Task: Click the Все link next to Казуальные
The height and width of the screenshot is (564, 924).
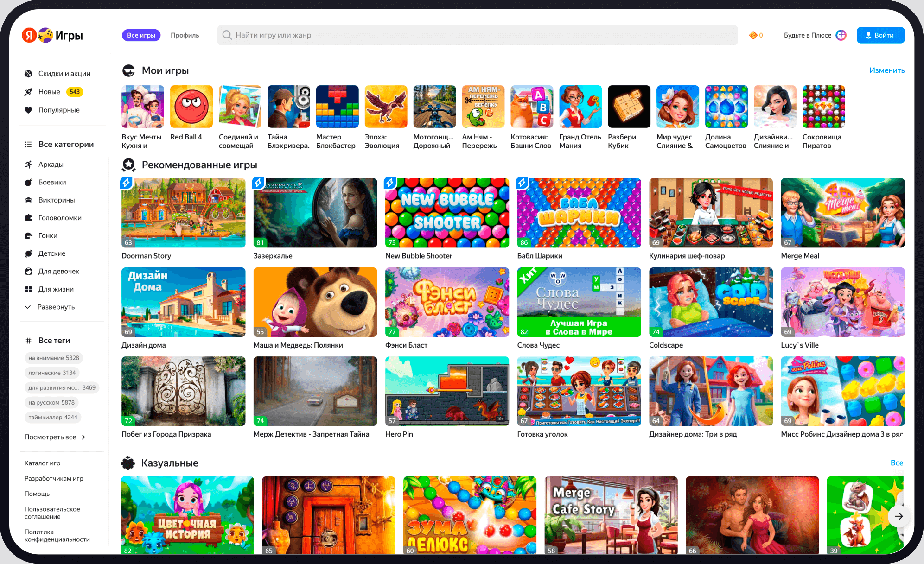Action: point(897,463)
